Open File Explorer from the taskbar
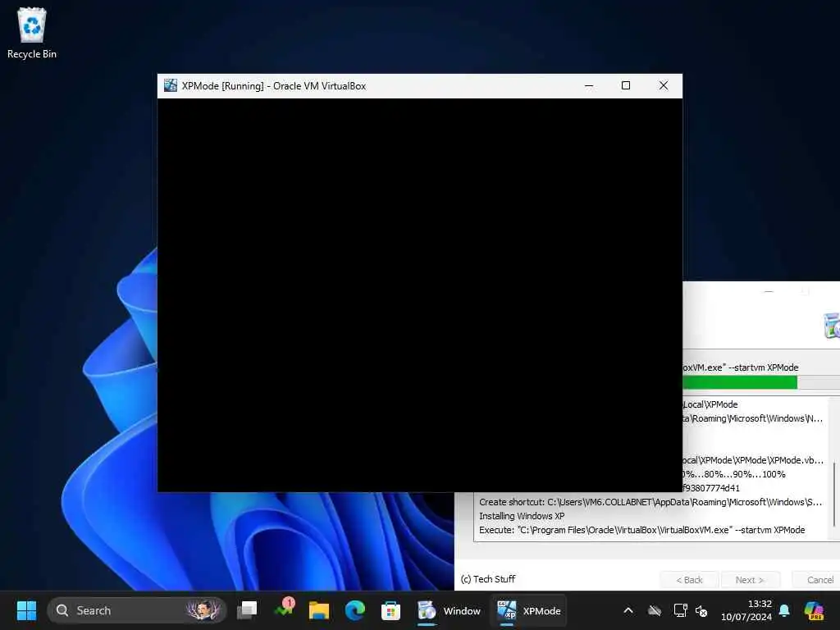The width and height of the screenshot is (840, 630). (x=319, y=610)
